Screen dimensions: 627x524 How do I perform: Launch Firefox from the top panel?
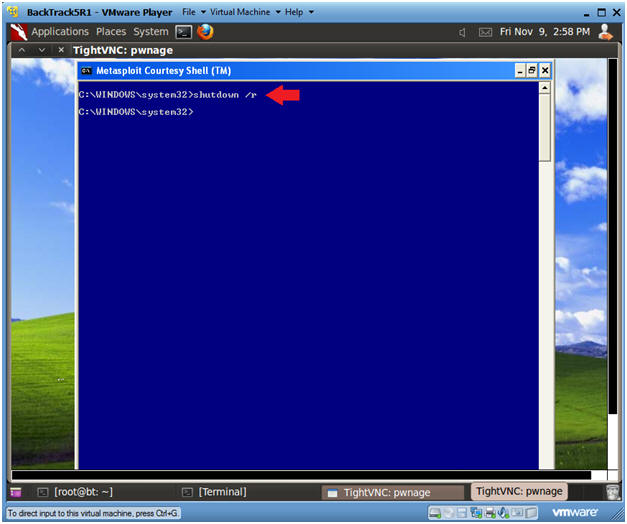point(205,32)
